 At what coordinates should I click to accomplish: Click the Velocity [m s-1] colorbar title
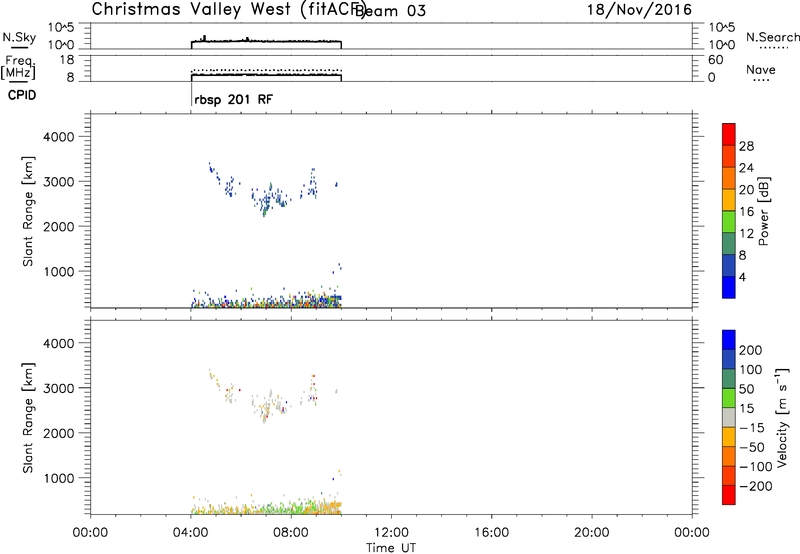[782, 417]
